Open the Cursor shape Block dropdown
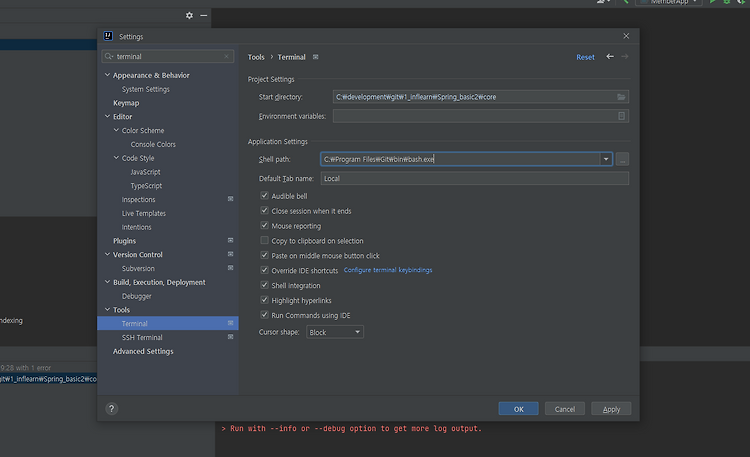The image size is (750, 457). 335,332
